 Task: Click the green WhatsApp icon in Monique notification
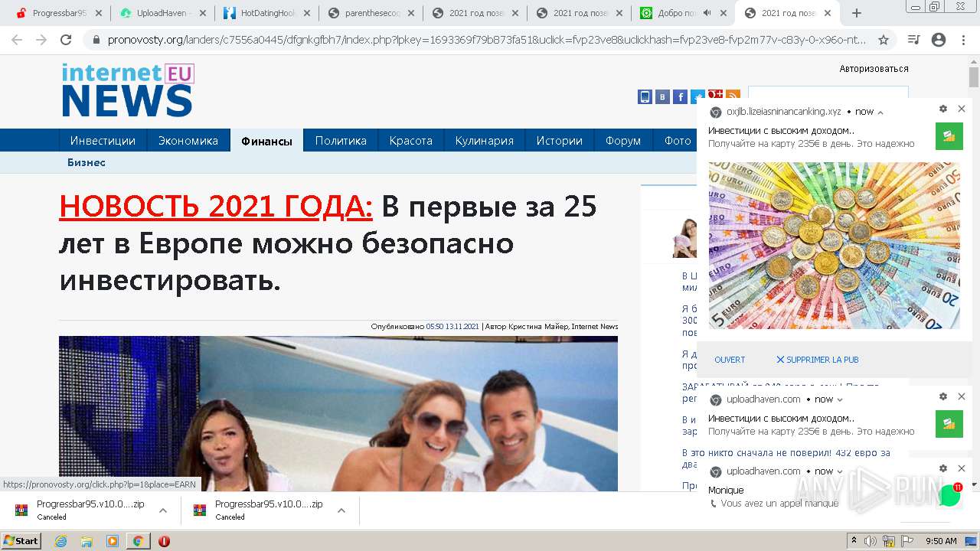click(x=949, y=495)
